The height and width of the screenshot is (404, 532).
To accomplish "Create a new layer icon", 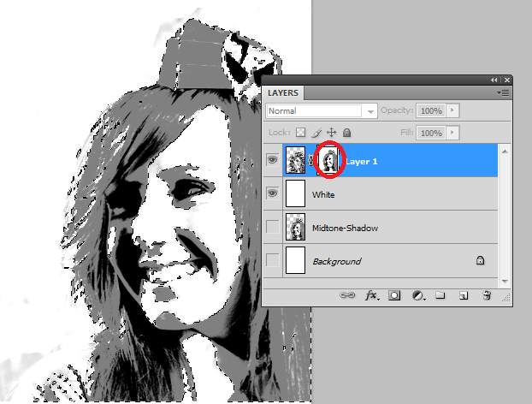I will 464,295.
